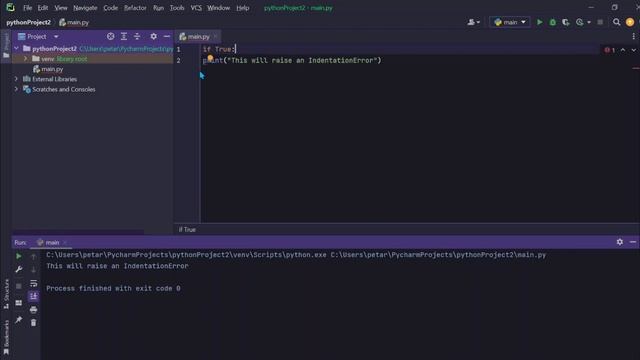Click the horizontal scrollbar under Project tree
This screenshot has width=640, height=360.
pos(78,232)
